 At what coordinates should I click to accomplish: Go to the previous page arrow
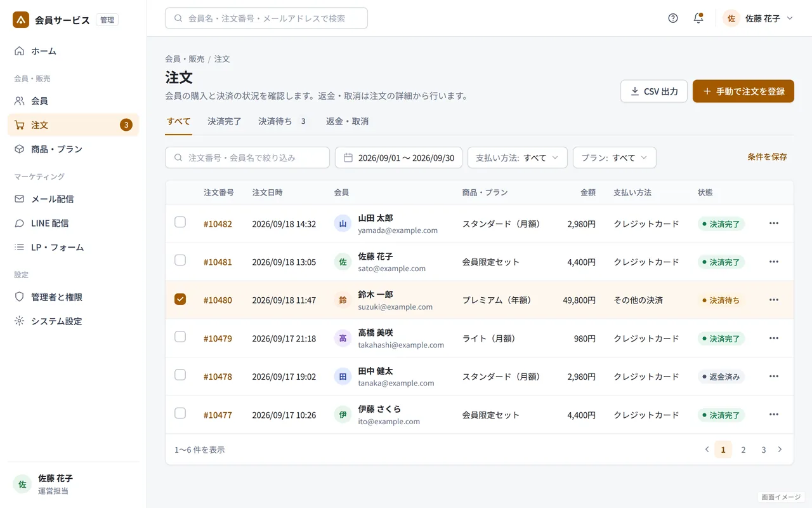(x=707, y=450)
